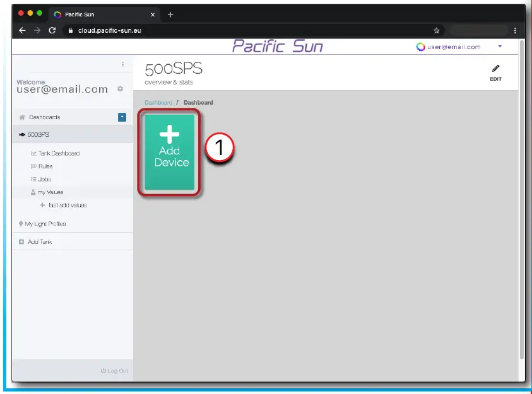Click the pencil Edit icon
Screen dimensions: 532x394
point(495,69)
